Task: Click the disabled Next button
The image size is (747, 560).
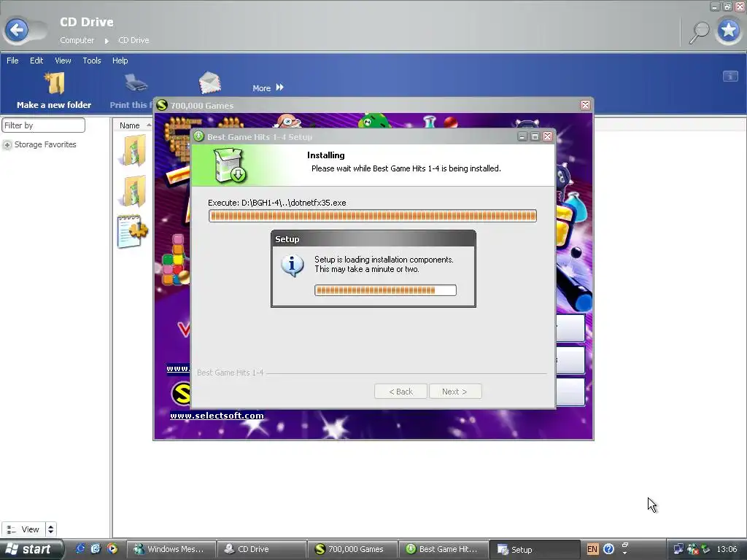Action: point(455,392)
